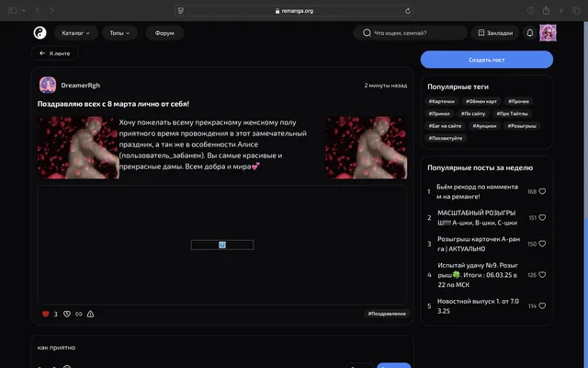Expand the Каталог dropdown menu

click(75, 33)
